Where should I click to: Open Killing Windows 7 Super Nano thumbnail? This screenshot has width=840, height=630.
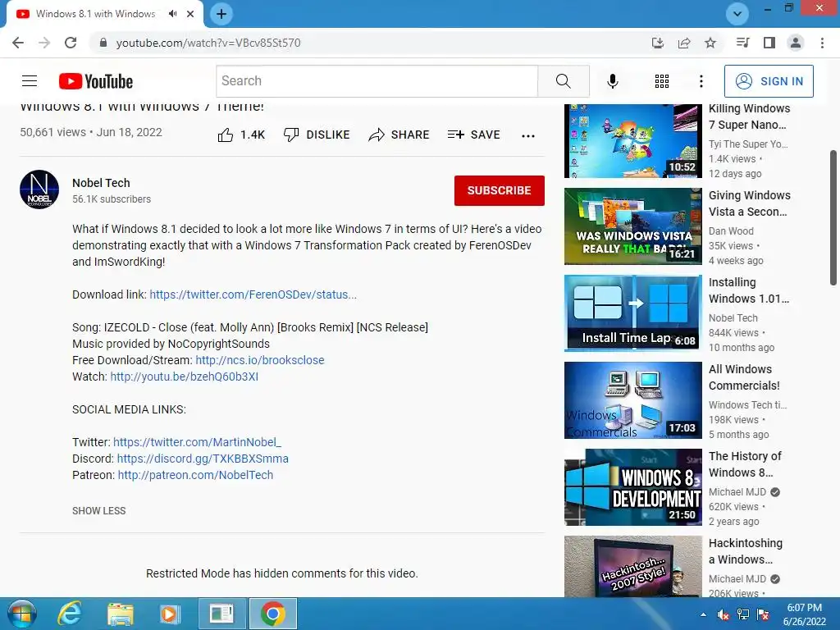tap(633, 141)
